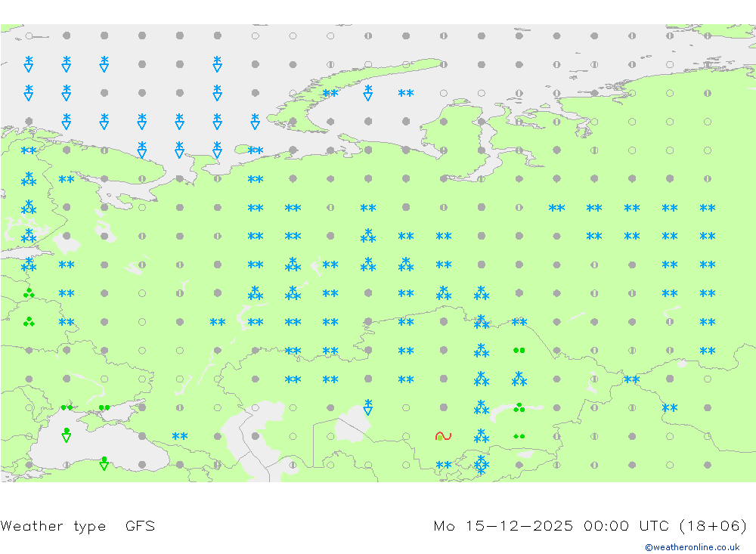
Task: Click the snow shower symbol over Novaya Zemlya
Action: [368, 92]
